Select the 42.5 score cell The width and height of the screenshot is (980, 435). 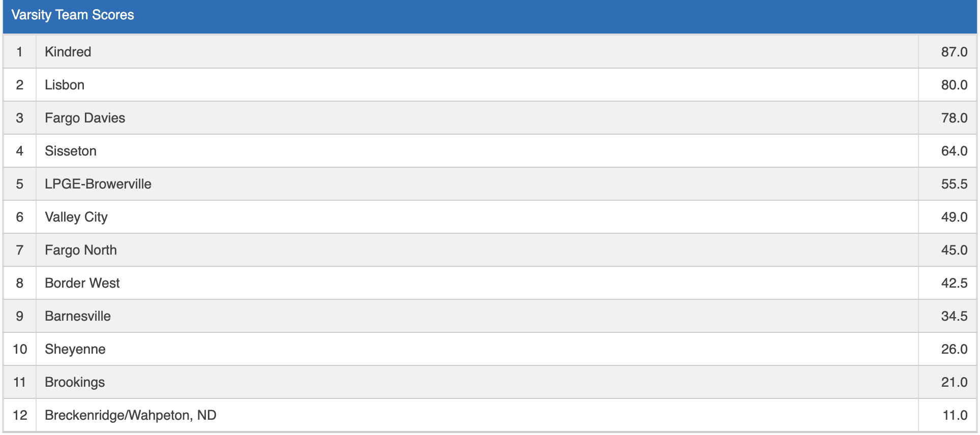954,283
